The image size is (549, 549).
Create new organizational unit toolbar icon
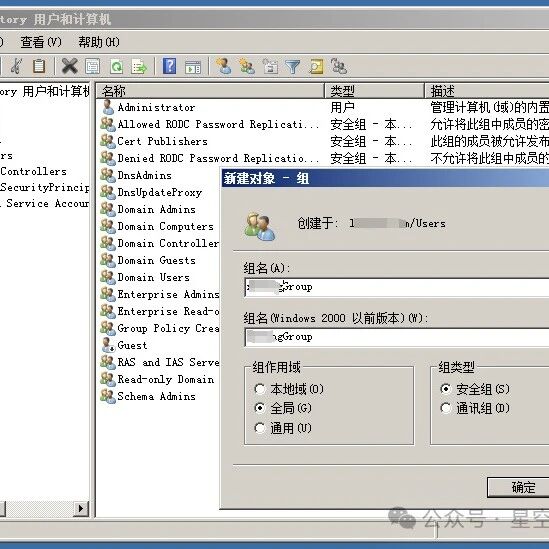coord(270,66)
